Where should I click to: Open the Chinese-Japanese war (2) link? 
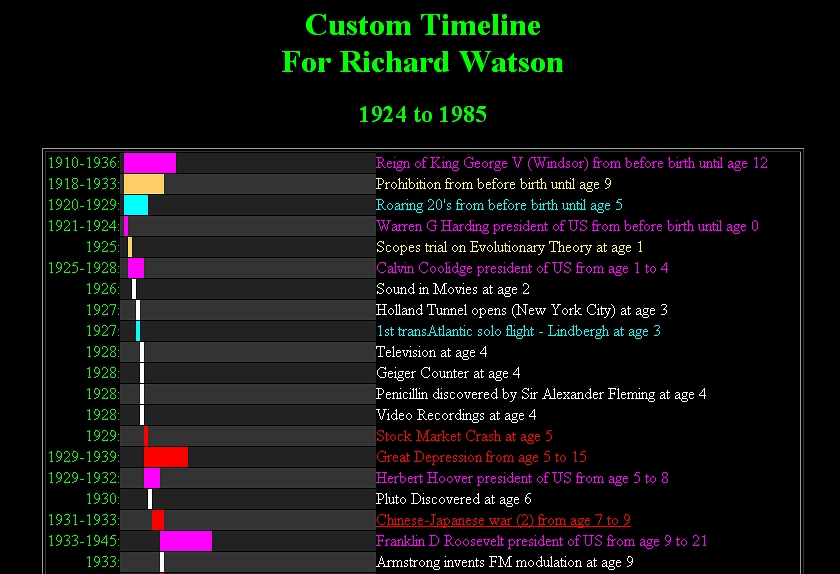(503, 520)
